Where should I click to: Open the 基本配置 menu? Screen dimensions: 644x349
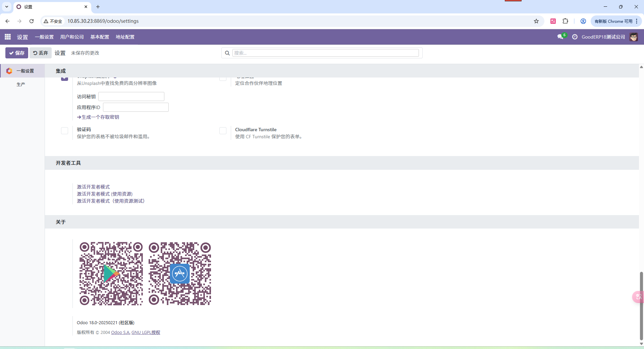[x=100, y=37]
